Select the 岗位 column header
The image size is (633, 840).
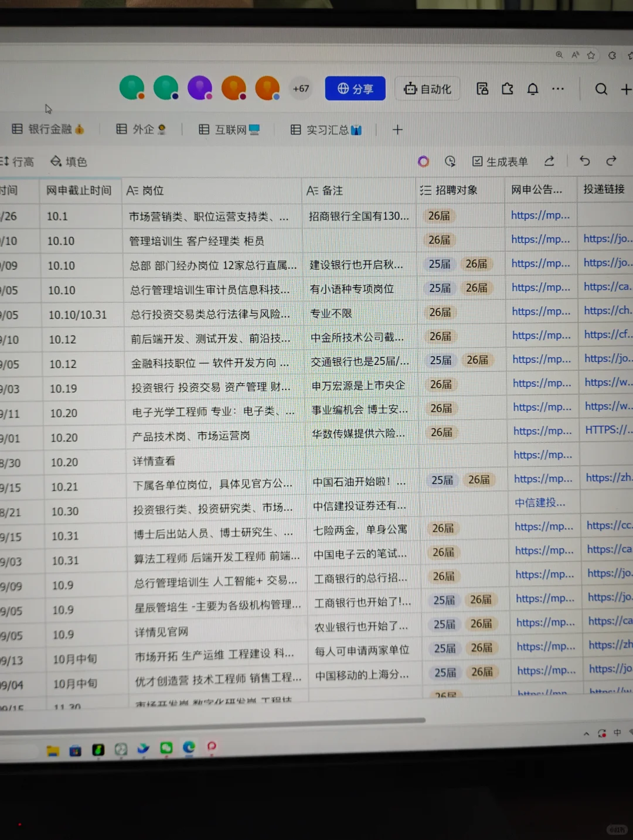(x=212, y=190)
